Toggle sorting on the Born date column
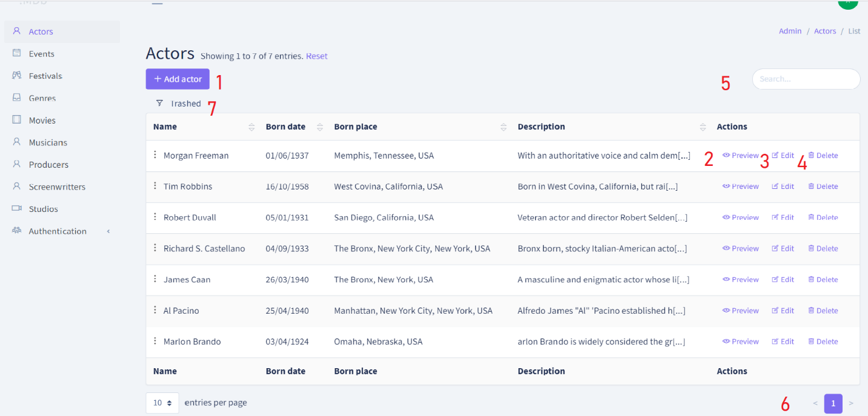The width and height of the screenshot is (868, 416). coord(319,127)
